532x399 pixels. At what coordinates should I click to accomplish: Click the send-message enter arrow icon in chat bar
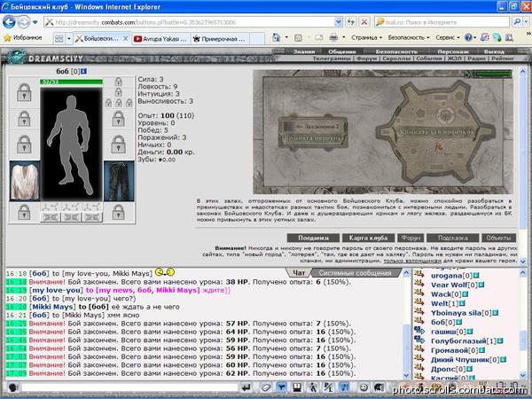coord(246,387)
